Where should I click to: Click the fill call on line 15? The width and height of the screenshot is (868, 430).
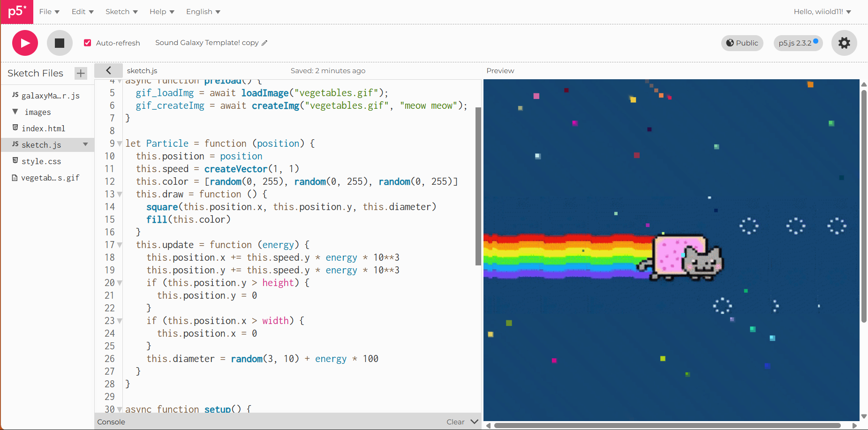(x=157, y=219)
